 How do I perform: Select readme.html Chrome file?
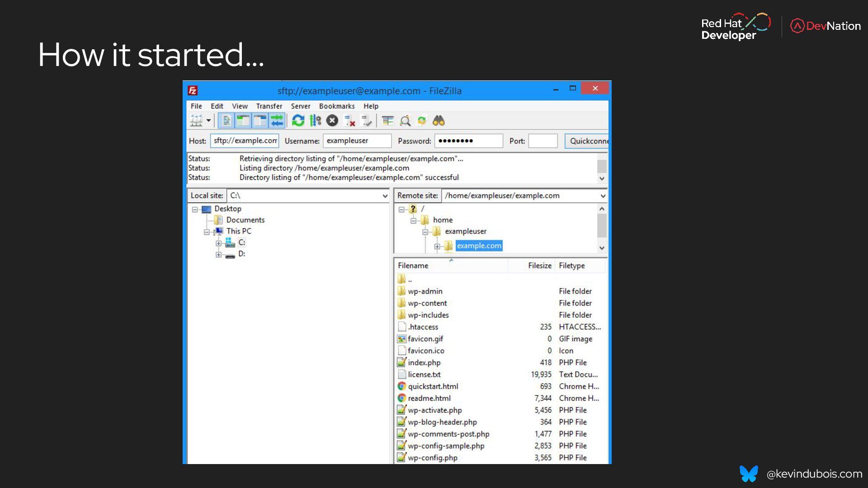pyautogui.click(x=500, y=398)
